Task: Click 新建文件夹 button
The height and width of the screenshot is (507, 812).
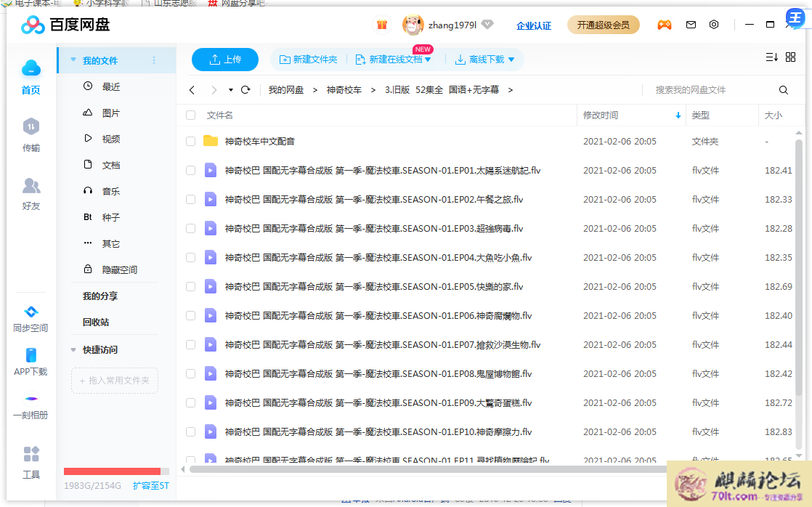Action: pyautogui.click(x=308, y=60)
